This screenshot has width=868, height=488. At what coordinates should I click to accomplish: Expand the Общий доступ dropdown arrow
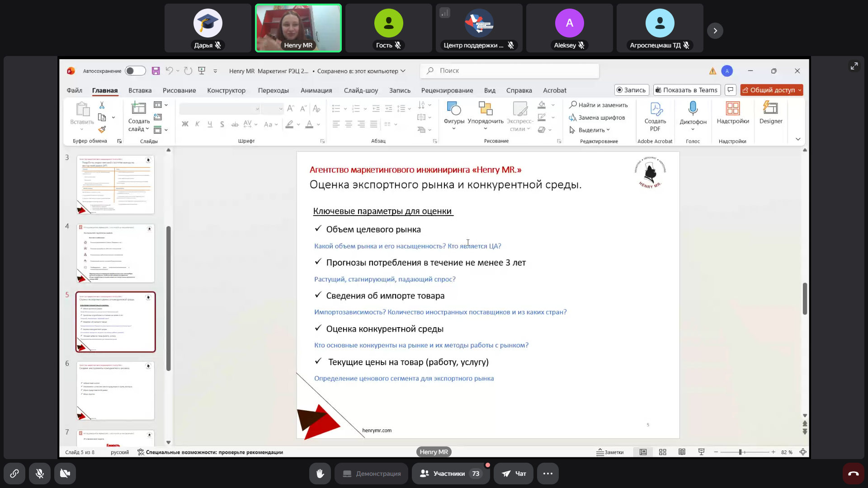tap(800, 90)
